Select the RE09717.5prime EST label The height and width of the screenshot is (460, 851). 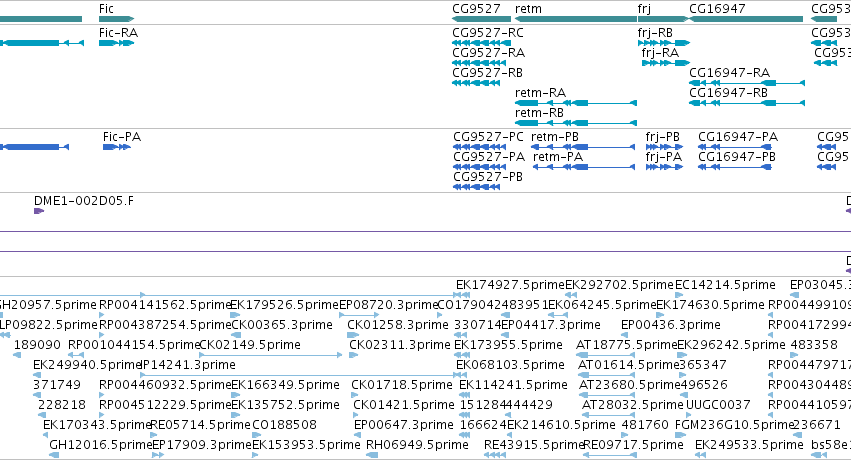633,445
